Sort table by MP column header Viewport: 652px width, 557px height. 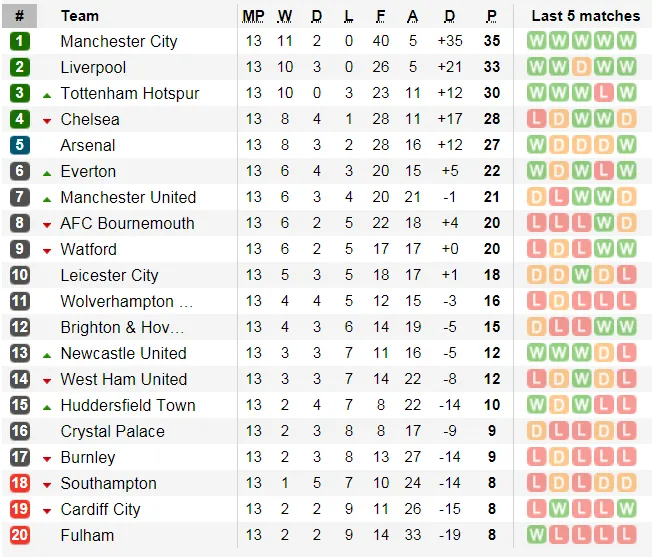pyautogui.click(x=253, y=16)
